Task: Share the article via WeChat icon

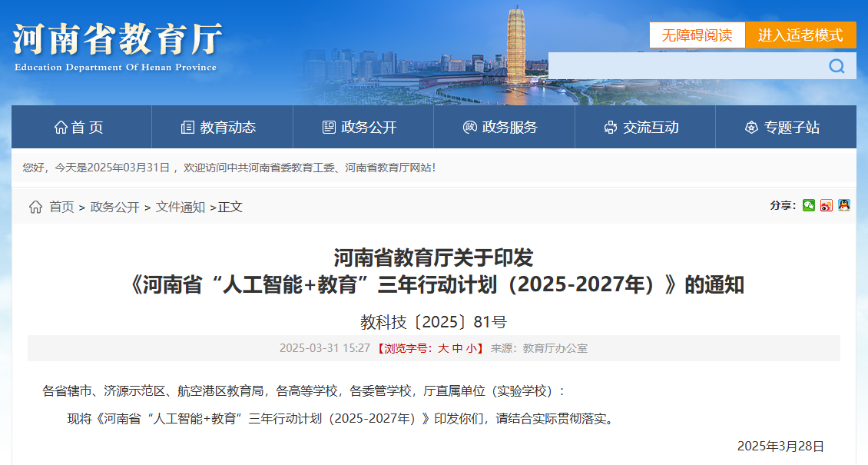Action: [809, 205]
